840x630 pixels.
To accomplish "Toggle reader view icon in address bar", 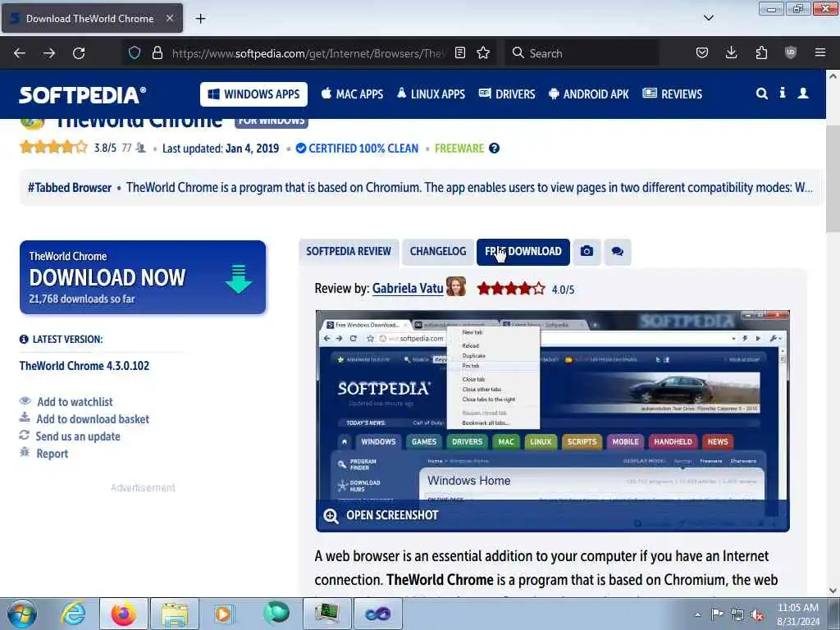I will [x=459, y=52].
